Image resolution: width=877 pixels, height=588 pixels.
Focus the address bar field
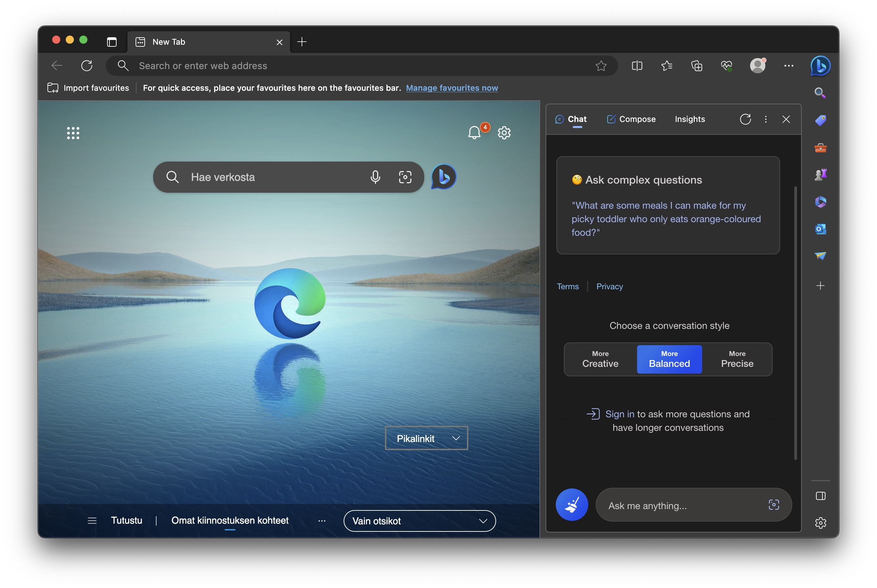click(362, 66)
